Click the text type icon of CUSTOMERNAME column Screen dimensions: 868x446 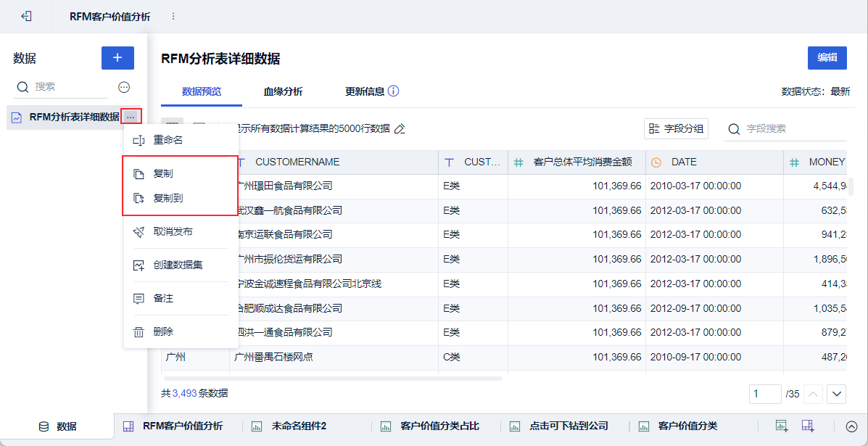tap(241, 162)
